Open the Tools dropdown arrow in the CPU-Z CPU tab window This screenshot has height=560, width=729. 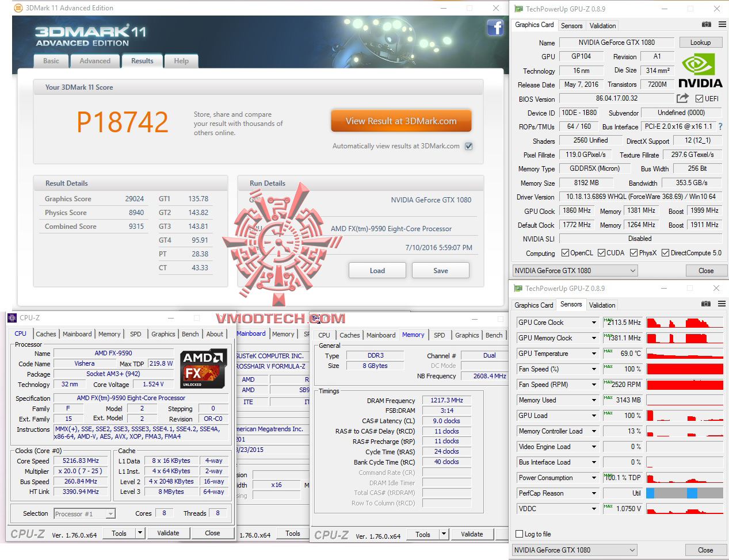tap(140, 533)
